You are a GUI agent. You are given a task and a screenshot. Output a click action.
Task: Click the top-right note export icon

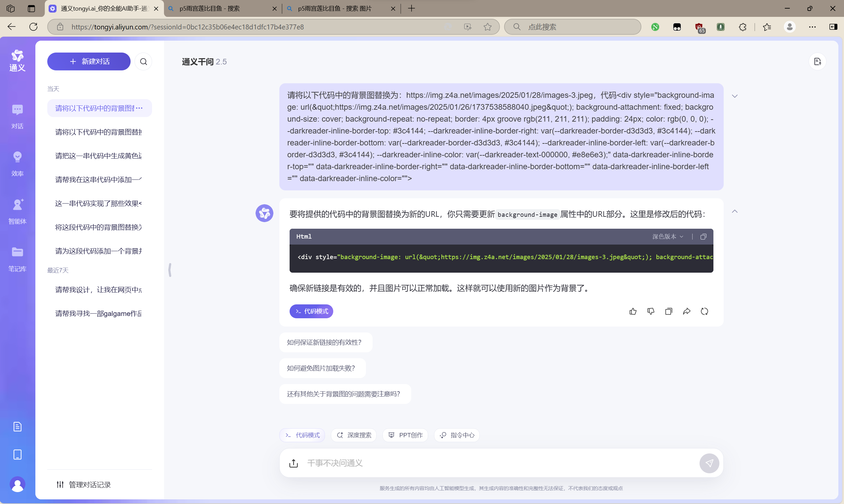coord(817,61)
